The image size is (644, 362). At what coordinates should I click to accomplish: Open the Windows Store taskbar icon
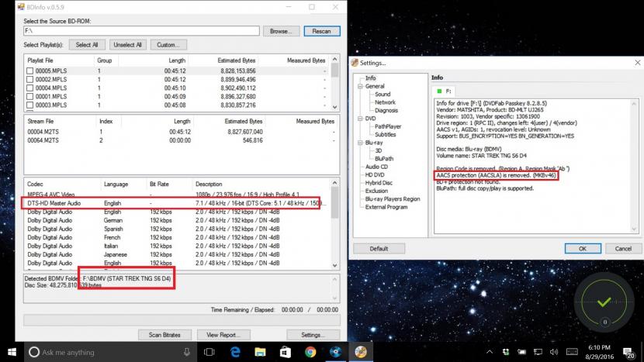click(x=285, y=352)
